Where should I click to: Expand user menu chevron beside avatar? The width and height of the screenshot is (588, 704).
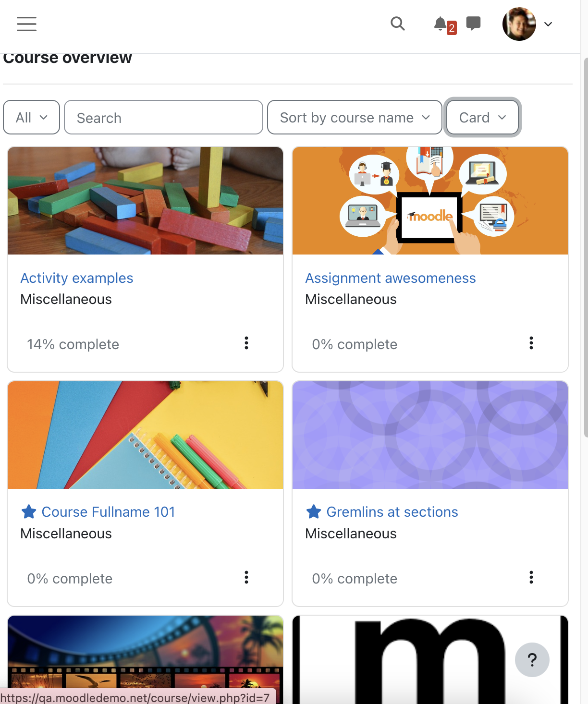(548, 24)
